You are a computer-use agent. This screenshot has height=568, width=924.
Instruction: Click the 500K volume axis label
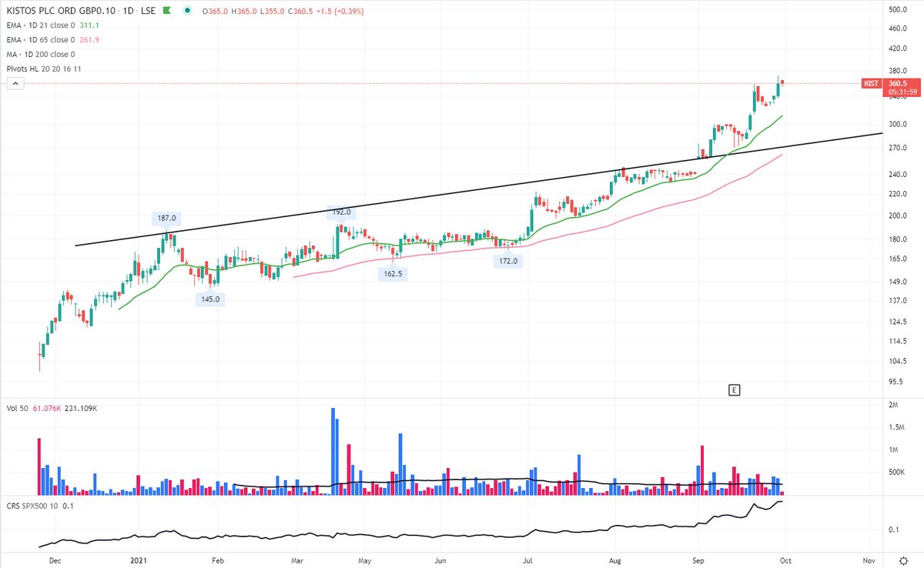898,473
